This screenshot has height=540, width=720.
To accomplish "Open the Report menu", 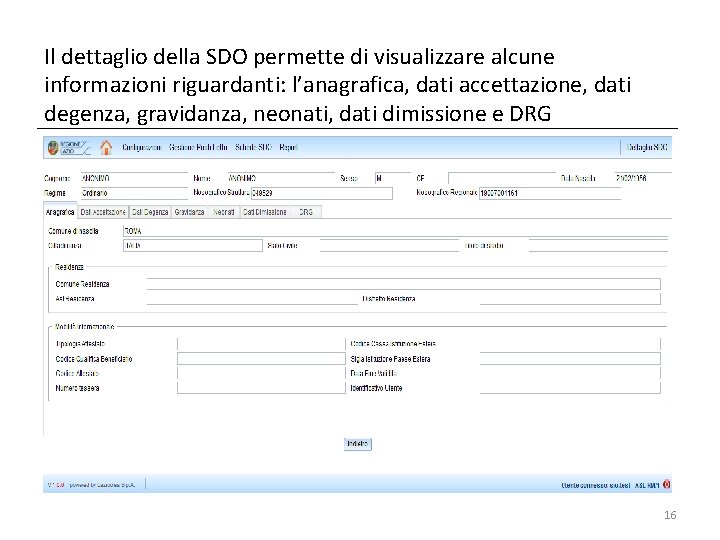I will coord(288,147).
